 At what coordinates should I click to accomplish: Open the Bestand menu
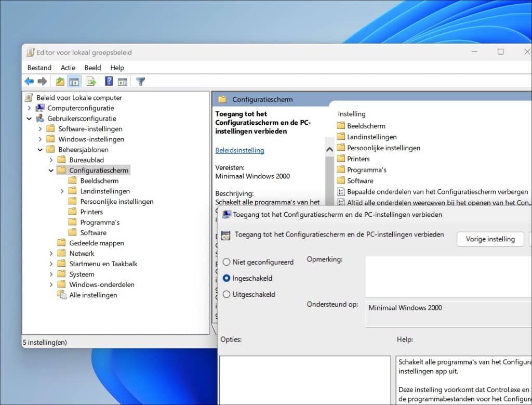pyautogui.click(x=39, y=68)
